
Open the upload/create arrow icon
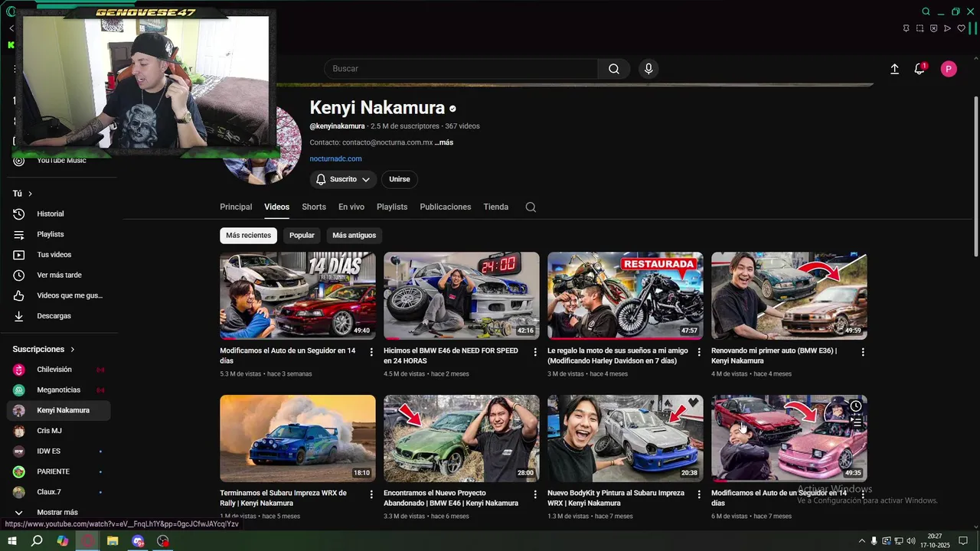point(894,69)
